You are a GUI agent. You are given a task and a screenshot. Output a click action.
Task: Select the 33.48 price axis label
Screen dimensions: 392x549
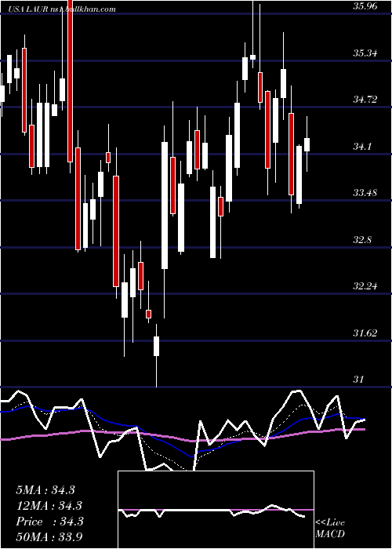pos(365,193)
